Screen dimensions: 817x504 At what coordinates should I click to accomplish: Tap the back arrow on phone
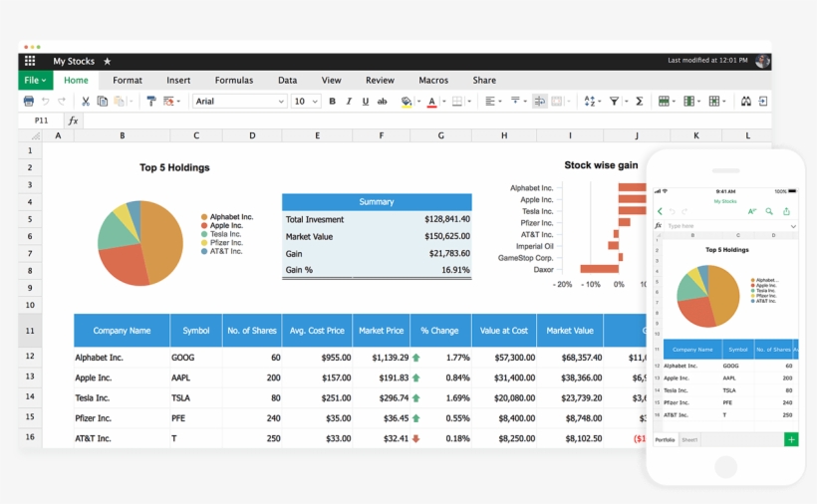tap(661, 211)
